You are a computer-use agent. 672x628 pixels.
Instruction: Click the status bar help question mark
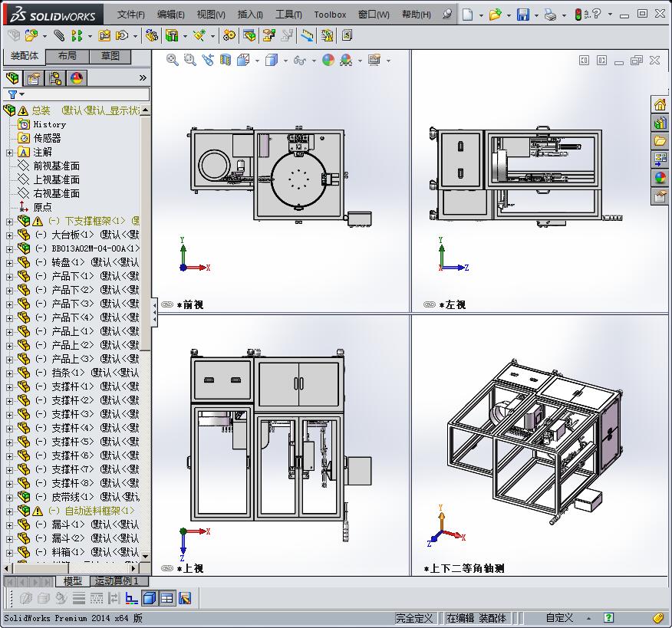[x=608, y=618]
